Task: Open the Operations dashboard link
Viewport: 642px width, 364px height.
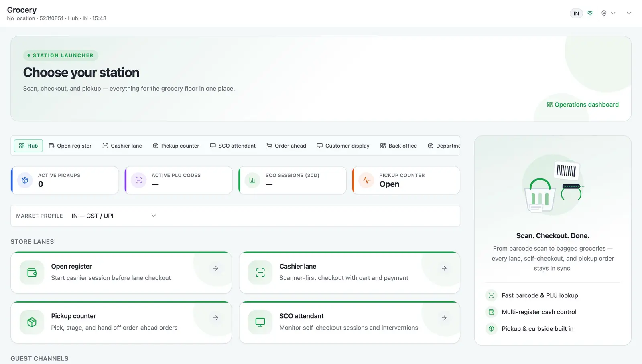Action: pyautogui.click(x=583, y=105)
